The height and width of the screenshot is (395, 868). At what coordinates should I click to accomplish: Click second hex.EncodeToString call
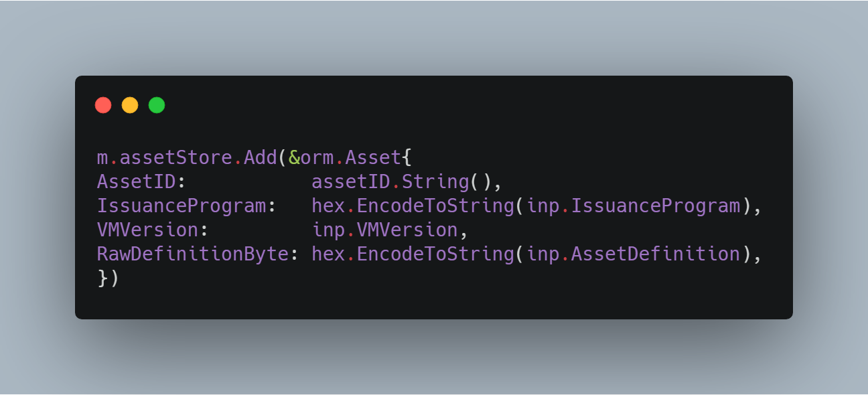tap(413, 254)
